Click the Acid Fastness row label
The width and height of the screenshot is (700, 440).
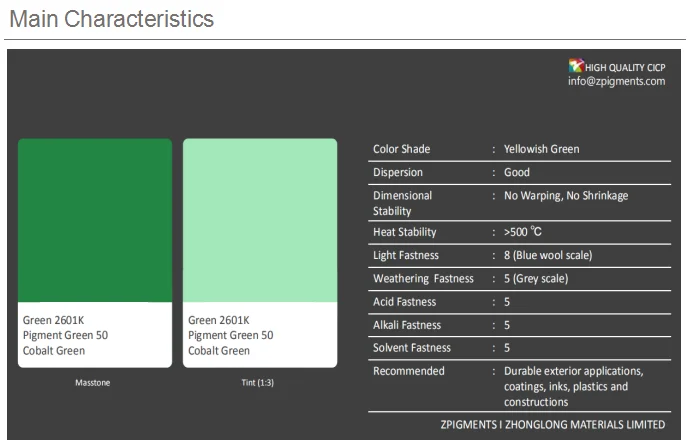406,301
